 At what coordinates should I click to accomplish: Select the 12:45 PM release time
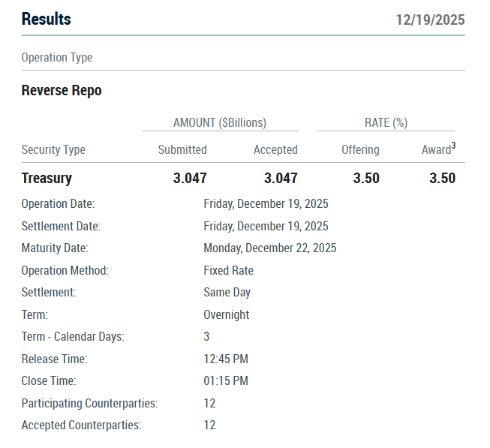pyautogui.click(x=226, y=359)
